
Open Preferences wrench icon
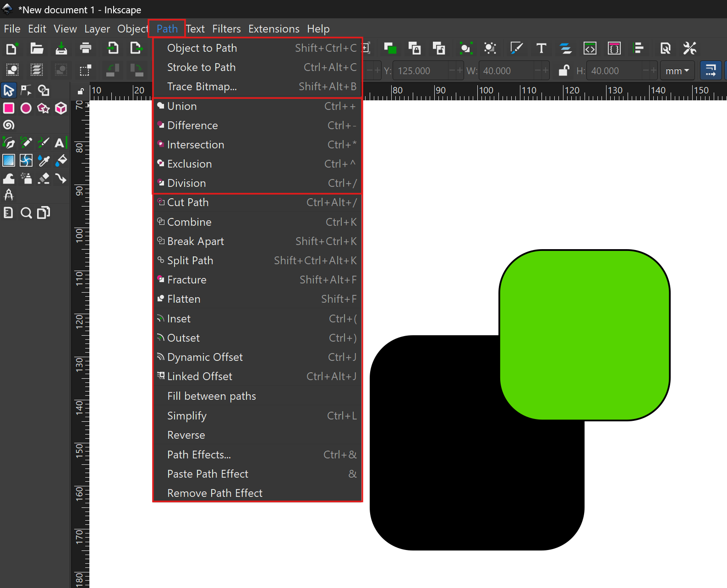(x=689, y=48)
